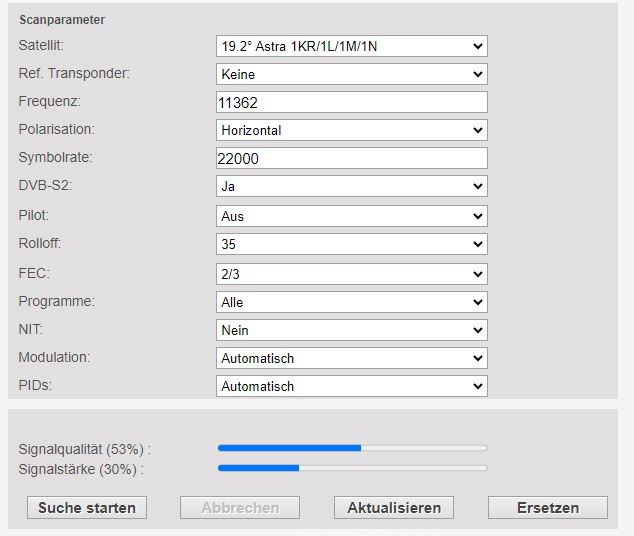Viewport: 634px width, 536px height.
Task: Open the DVB-S2 dropdown
Action: click(x=351, y=186)
